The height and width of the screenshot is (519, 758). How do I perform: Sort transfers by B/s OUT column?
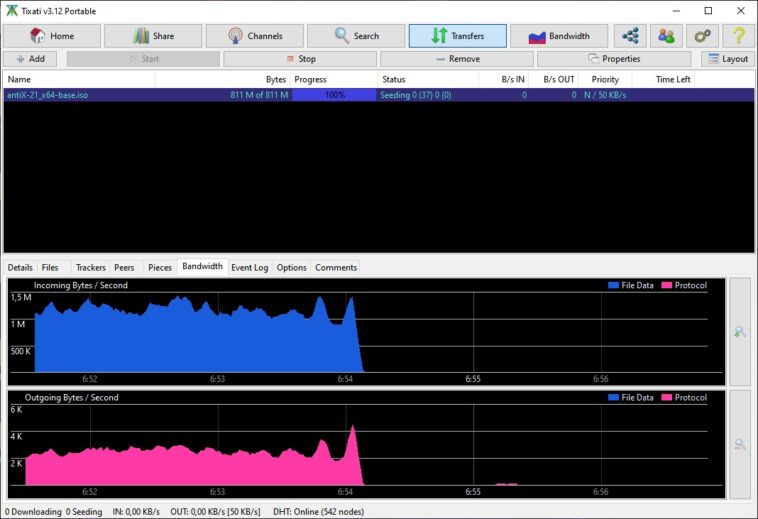coord(554,79)
